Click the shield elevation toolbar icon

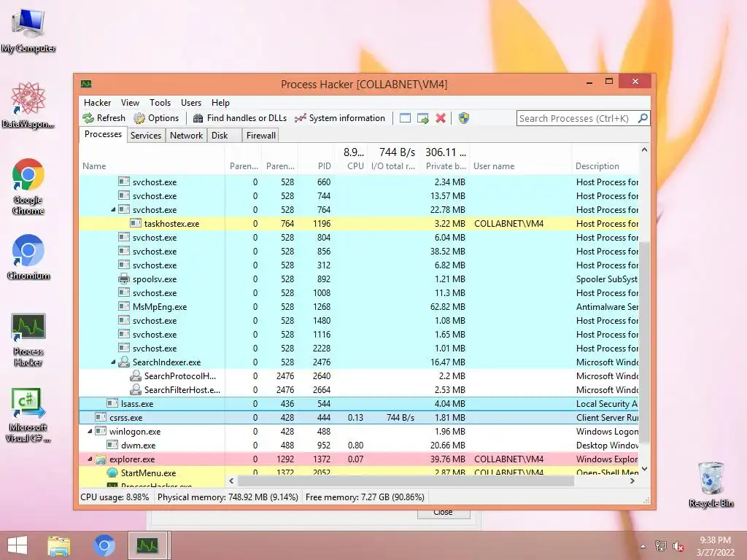pyautogui.click(x=463, y=118)
